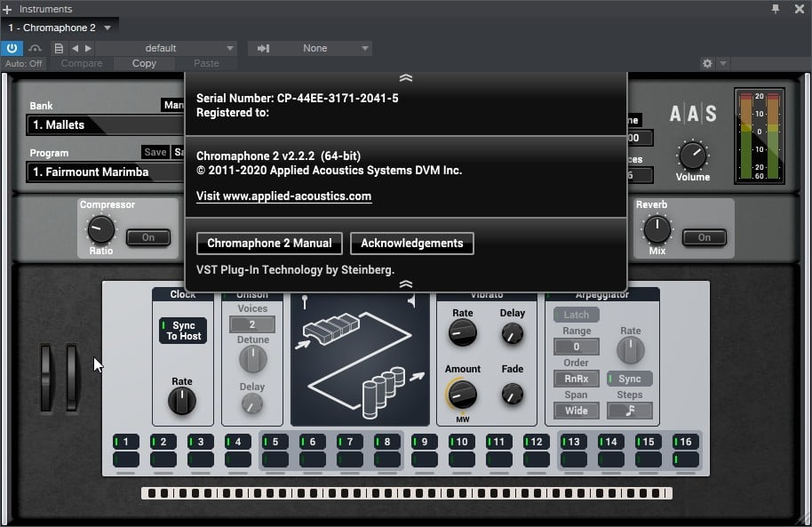Toggle arpeggiator step 16 button

[x=686, y=442]
